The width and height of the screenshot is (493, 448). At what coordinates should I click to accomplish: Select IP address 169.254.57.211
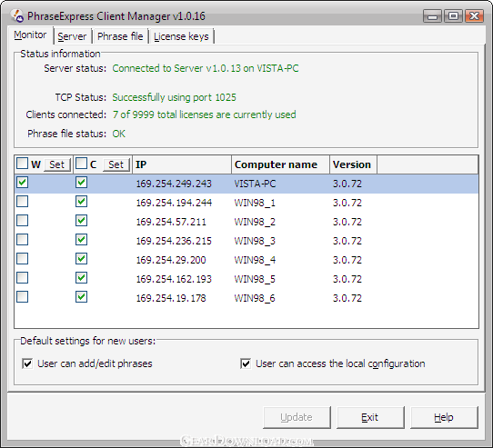(x=171, y=222)
